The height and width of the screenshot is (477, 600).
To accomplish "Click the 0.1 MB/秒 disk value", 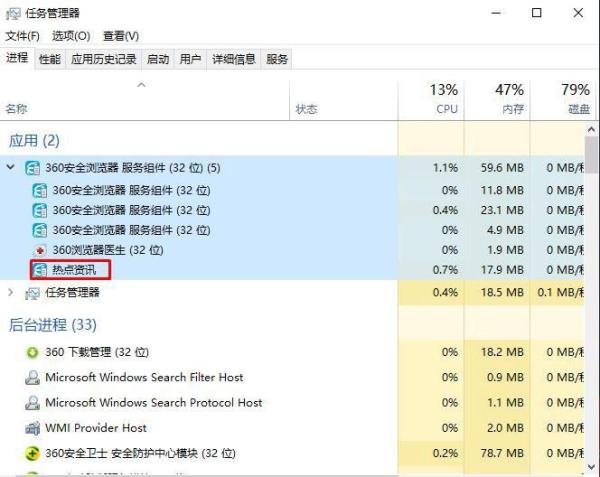I will (560, 293).
